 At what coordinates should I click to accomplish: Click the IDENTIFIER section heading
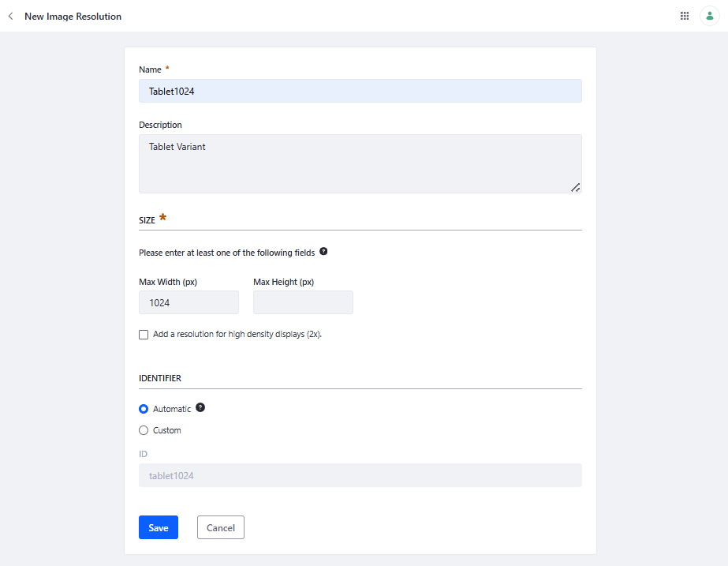click(160, 378)
